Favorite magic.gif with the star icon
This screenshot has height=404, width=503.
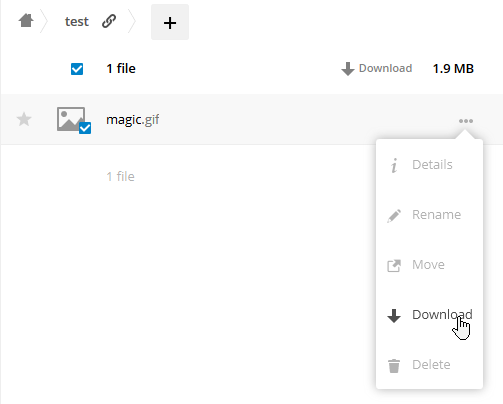tap(24, 119)
